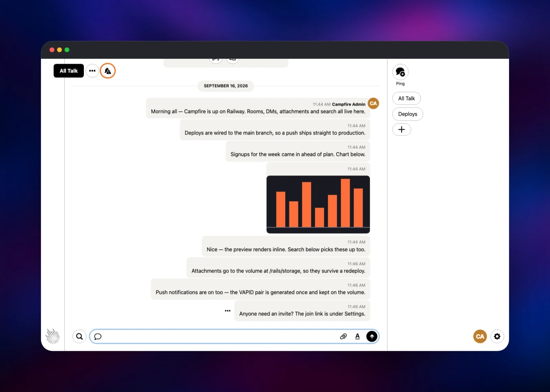Viewport: 550px width, 392px height.
Task: Open message search with the magnifier icon
Action: coord(79,336)
